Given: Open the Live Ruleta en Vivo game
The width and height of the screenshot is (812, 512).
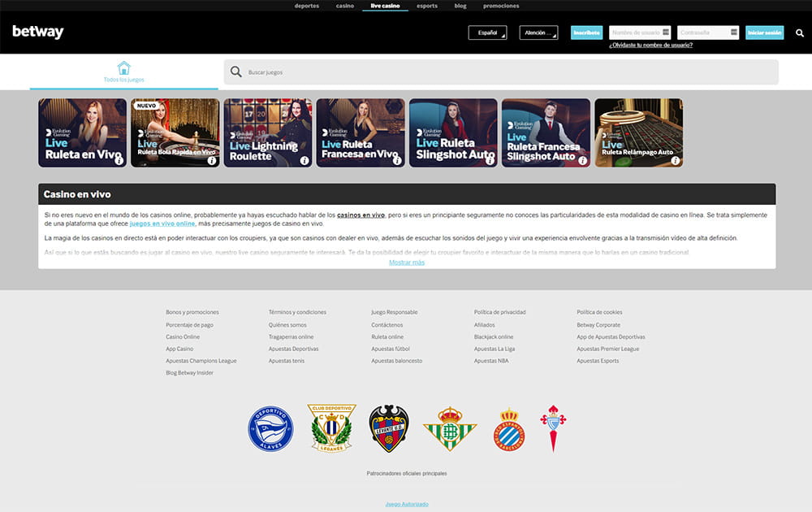Looking at the screenshot, I should pos(82,132).
